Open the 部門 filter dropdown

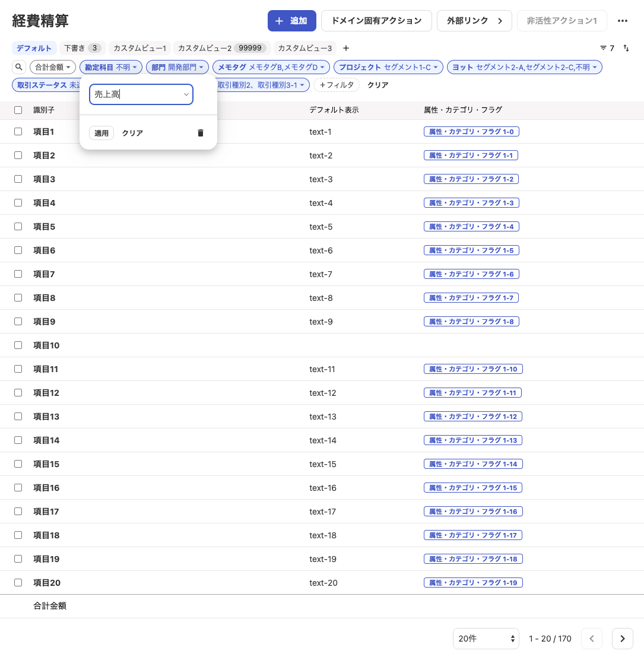177,67
